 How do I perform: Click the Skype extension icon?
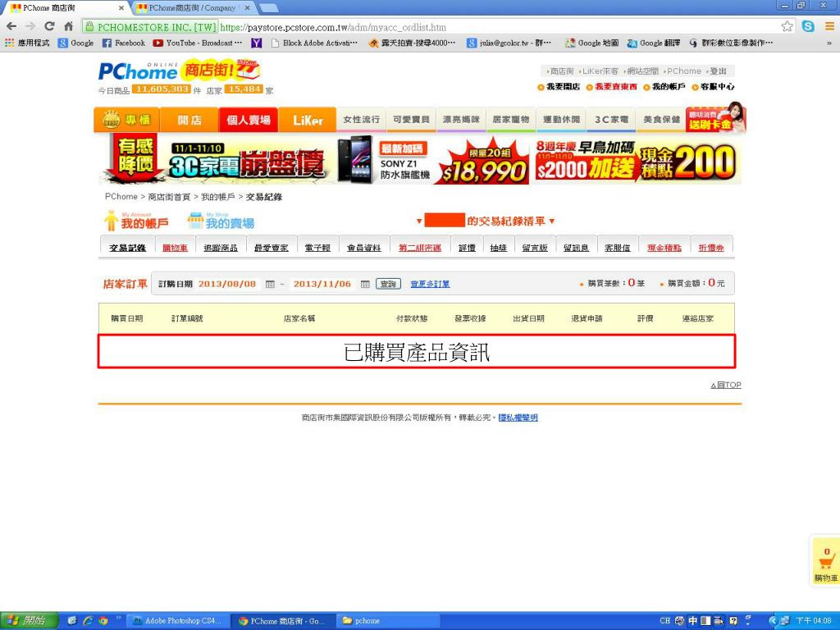pyautogui.click(x=808, y=25)
